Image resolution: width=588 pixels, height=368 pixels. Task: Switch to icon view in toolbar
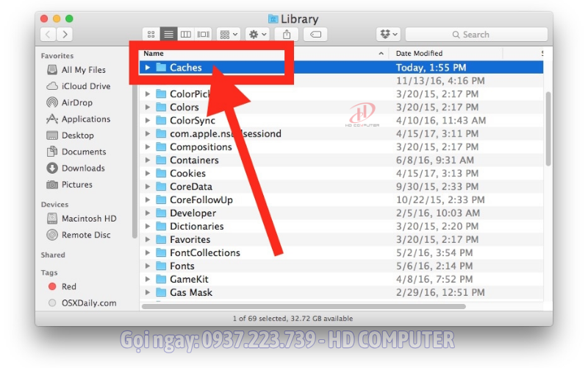tap(151, 35)
